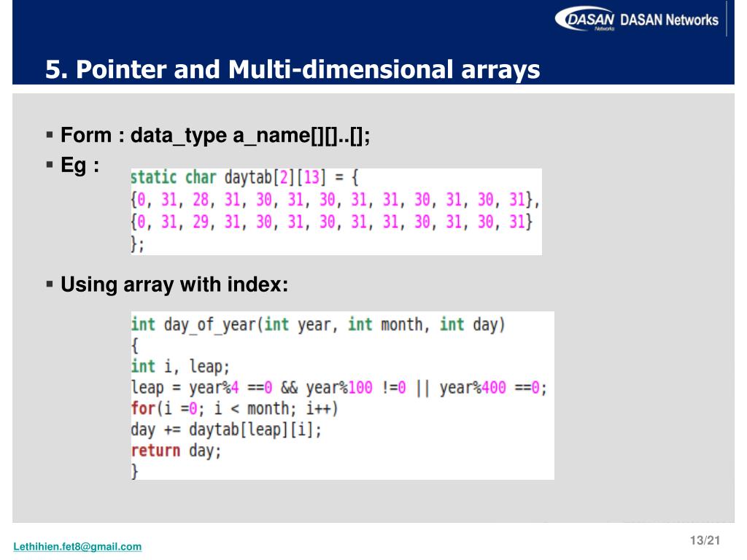The width and height of the screenshot is (747, 560).
Task: Click the 'day += daytab[leap][i];' line
Action: (226, 429)
